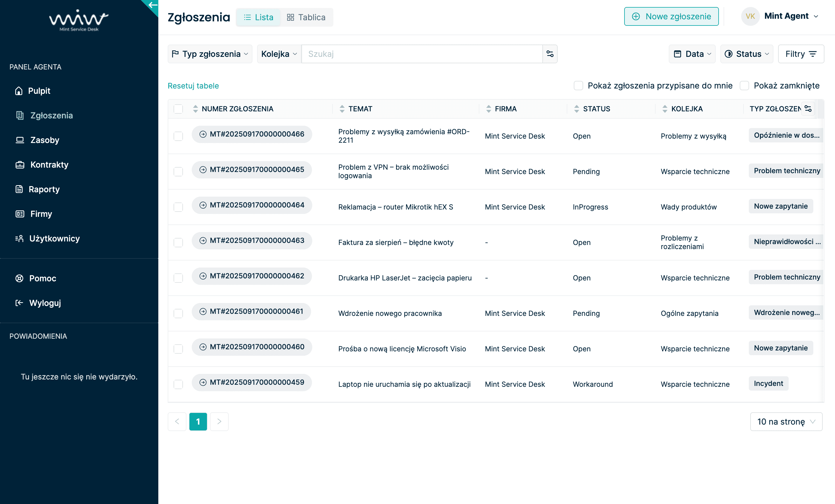Click the Resetuj tabele link
Viewport: 835px width, 504px height.
[x=193, y=86]
